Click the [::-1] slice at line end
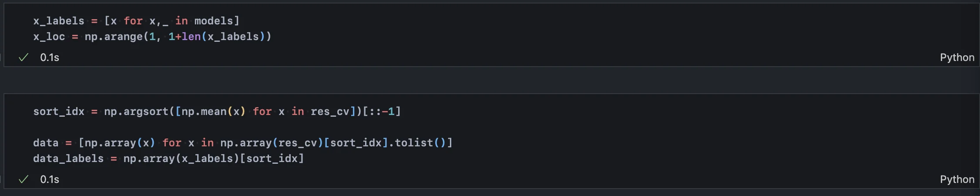The width and height of the screenshot is (980, 196). click(382, 112)
